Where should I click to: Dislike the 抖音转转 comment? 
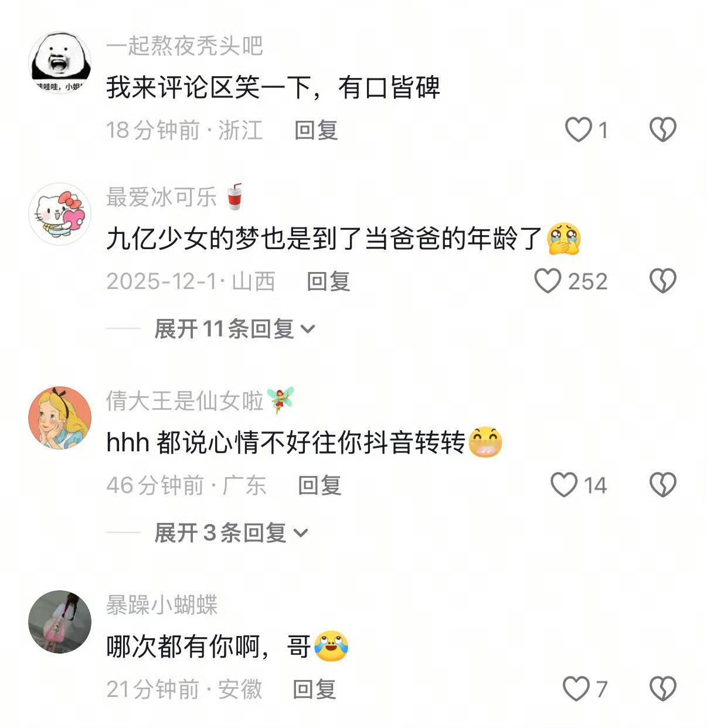coord(663,485)
